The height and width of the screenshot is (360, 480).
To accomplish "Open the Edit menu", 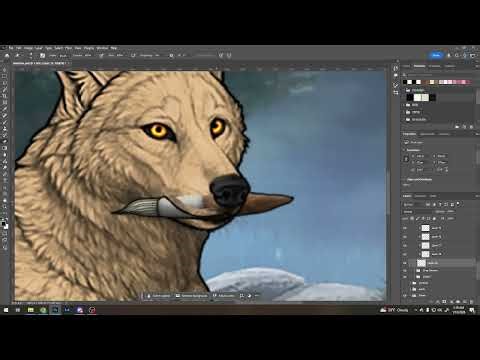I will [x=19, y=48].
